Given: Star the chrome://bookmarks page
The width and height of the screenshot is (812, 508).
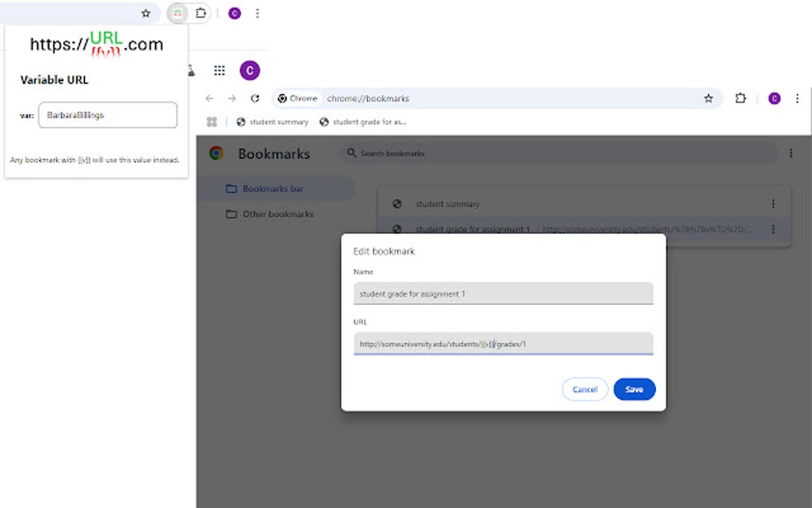Looking at the screenshot, I should (x=709, y=99).
